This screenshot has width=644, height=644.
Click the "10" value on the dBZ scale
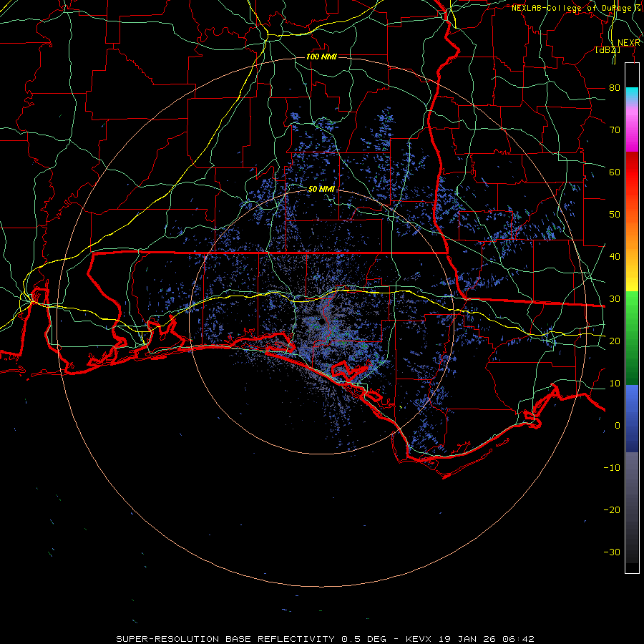point(615,384)
